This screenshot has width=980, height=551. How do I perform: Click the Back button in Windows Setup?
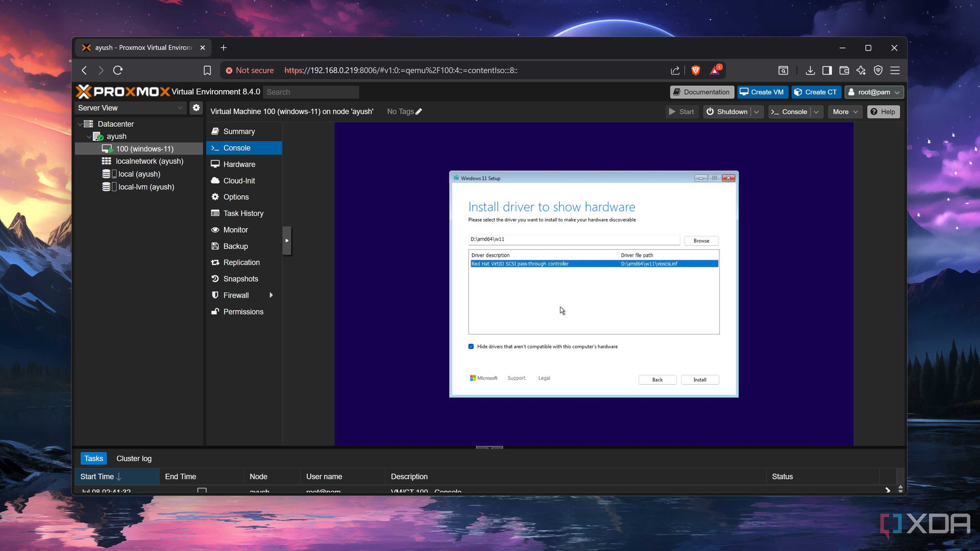coord(657,380)
